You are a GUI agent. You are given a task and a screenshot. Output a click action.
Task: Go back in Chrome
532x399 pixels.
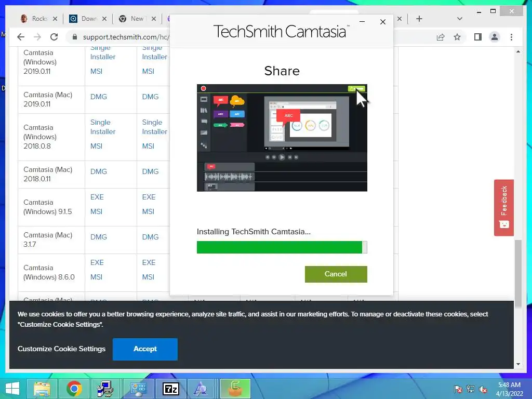click(x=21, y=37)
